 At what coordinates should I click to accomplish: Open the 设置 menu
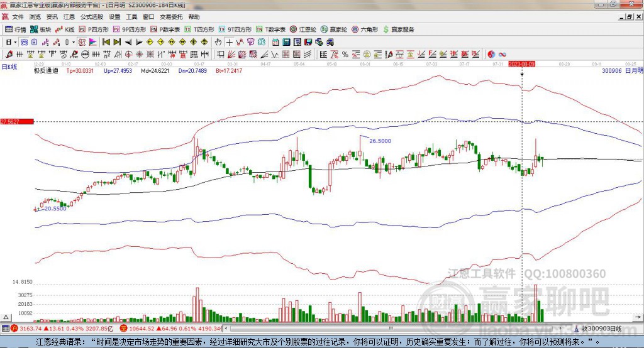[114, 17]
